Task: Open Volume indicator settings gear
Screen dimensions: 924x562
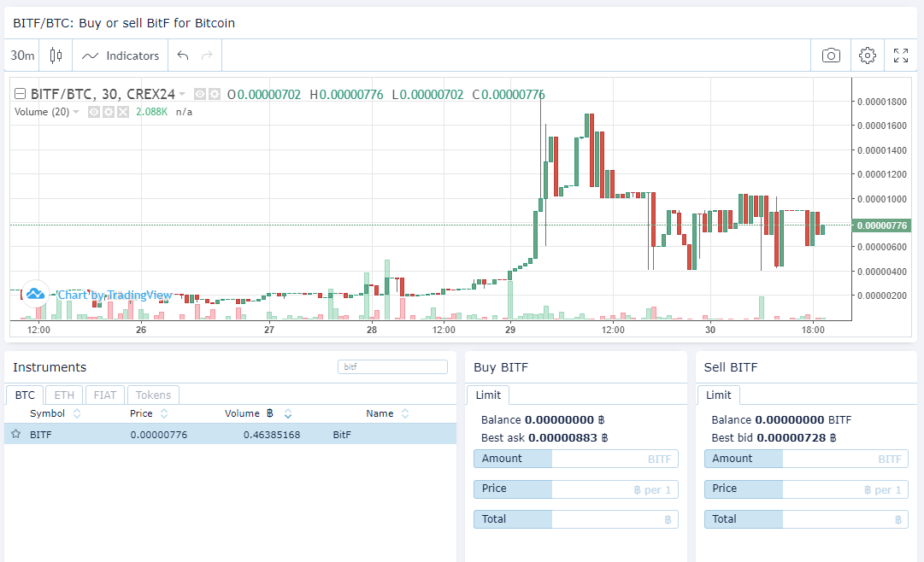Action: (109, 112)
